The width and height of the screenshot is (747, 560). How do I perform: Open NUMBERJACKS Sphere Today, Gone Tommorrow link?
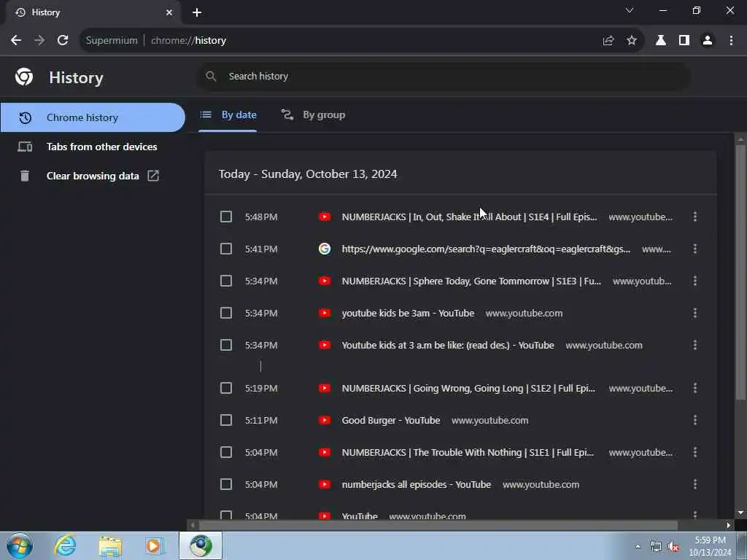(x=471, y=281)
